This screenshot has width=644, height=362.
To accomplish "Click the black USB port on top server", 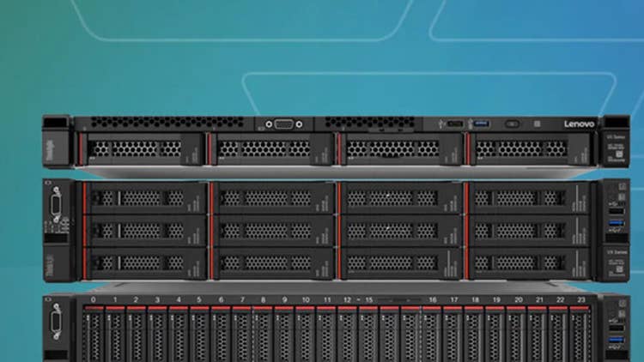I will click(x=455, y=124).
